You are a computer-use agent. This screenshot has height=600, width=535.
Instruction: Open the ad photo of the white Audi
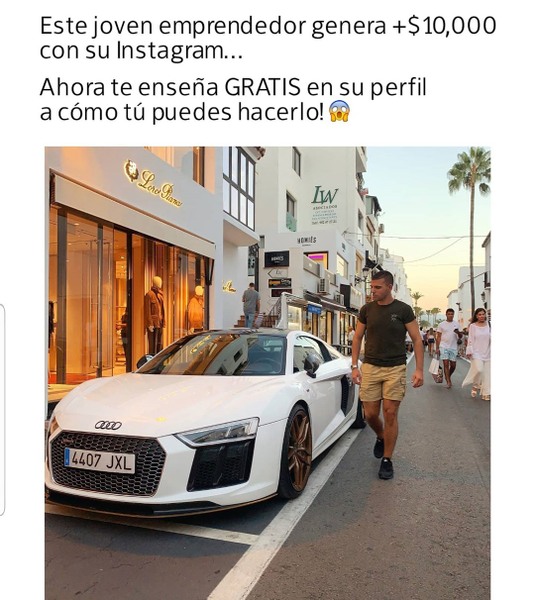tap(268, 373)
